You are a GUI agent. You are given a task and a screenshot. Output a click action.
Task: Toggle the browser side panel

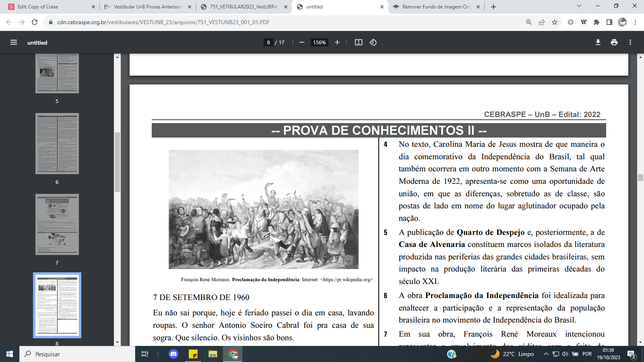[x=609, y=22]
